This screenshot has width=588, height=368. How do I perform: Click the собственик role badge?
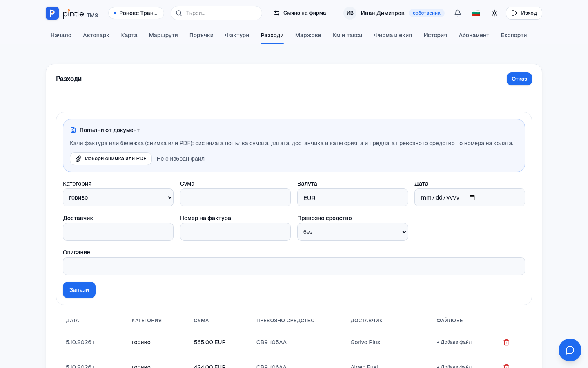(427, 13)
